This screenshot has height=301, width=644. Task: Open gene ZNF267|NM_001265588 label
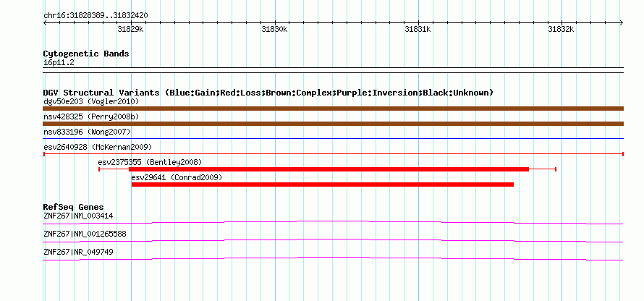85,234
